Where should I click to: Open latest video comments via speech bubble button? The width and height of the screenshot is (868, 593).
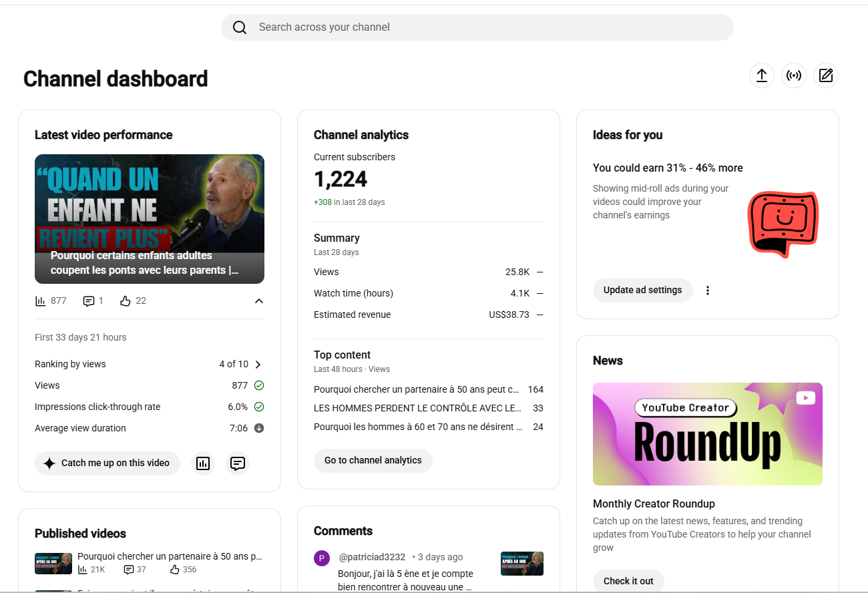tap(238, 463)
